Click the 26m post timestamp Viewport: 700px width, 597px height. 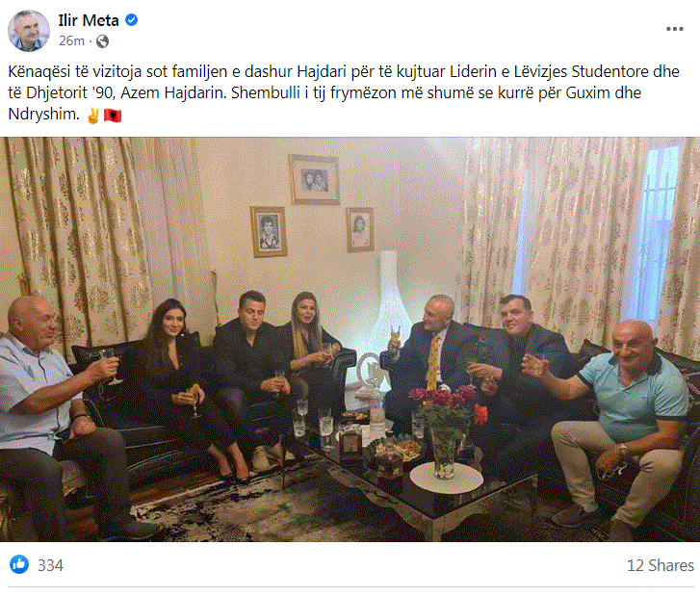click(x=71, y=41)
